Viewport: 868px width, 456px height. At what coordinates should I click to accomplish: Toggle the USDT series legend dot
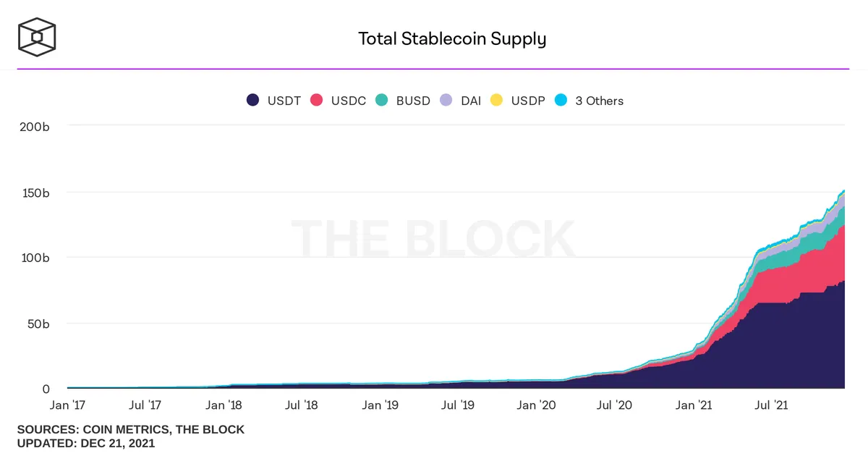[253, 101]
